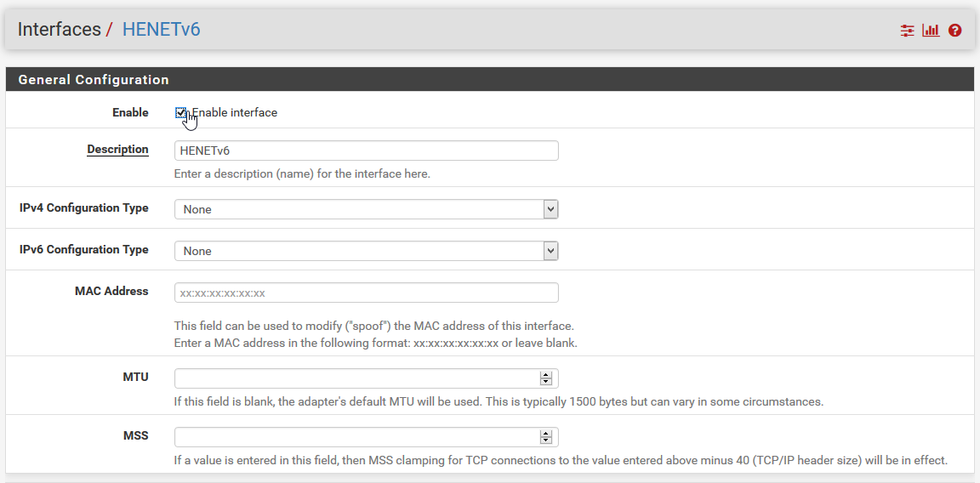
Task: Click the HENETv6 breadcrumb link
Action: point(161,30)
